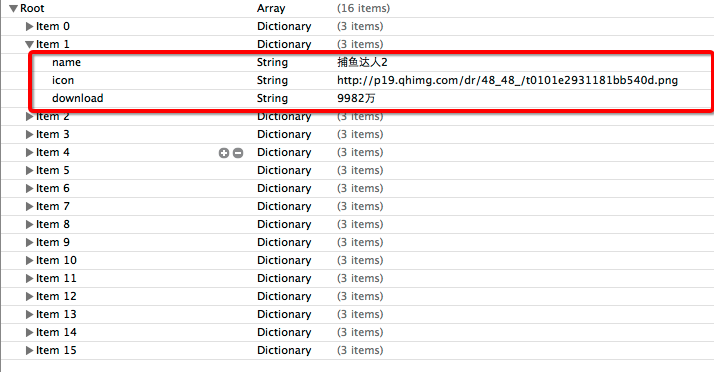Collapse Item 1 disclosure triangle
714x372 pixels.
tap(29, 45)
